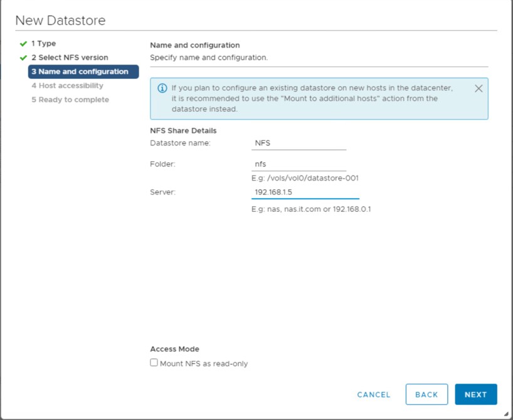Click the NEXT button

[x=476, y=394]
